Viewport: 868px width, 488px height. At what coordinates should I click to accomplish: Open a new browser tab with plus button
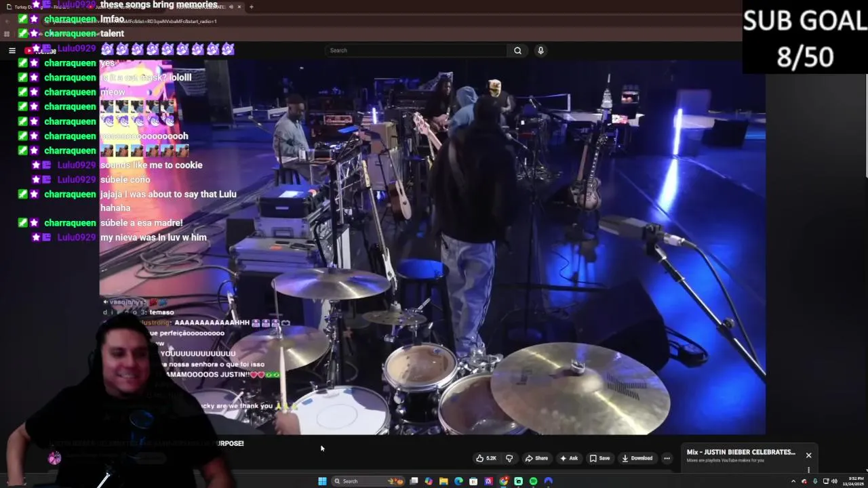(252, 7)
